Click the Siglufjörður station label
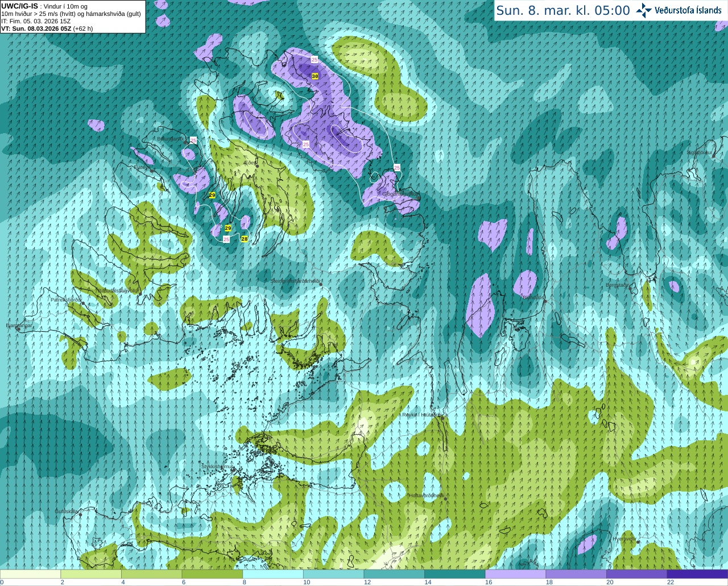 click(700, 152)
